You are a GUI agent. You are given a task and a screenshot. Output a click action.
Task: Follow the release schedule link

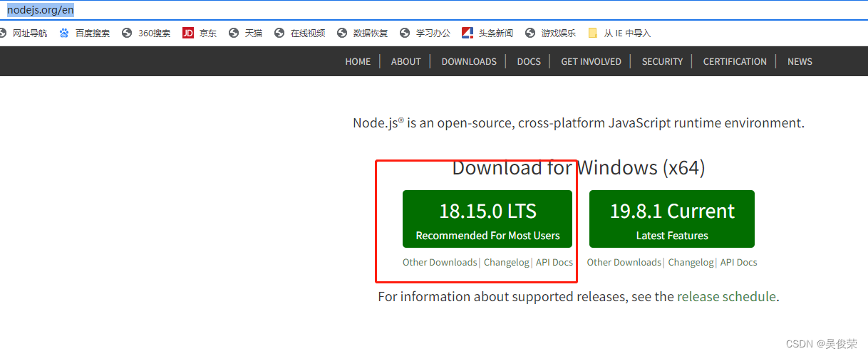click(726, 296)
